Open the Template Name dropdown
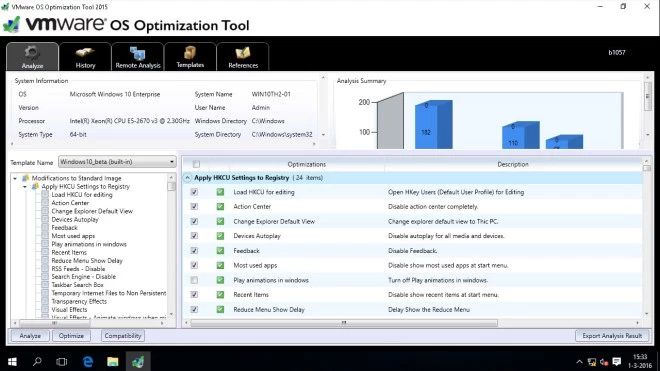Image resolution: width=660 pixels, height=371 pixels. [x=117, y=162]
